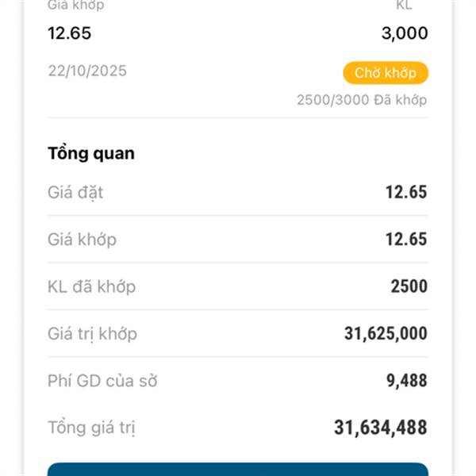The image size is (476, 476).
Task: Click the "Giá trị khớp" row label
Action: (92, 334)
